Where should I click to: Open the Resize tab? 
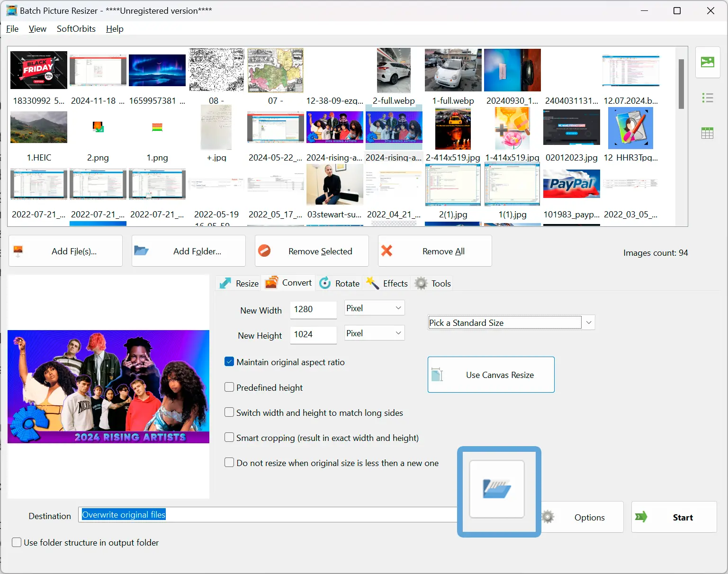tap(238, 283)
